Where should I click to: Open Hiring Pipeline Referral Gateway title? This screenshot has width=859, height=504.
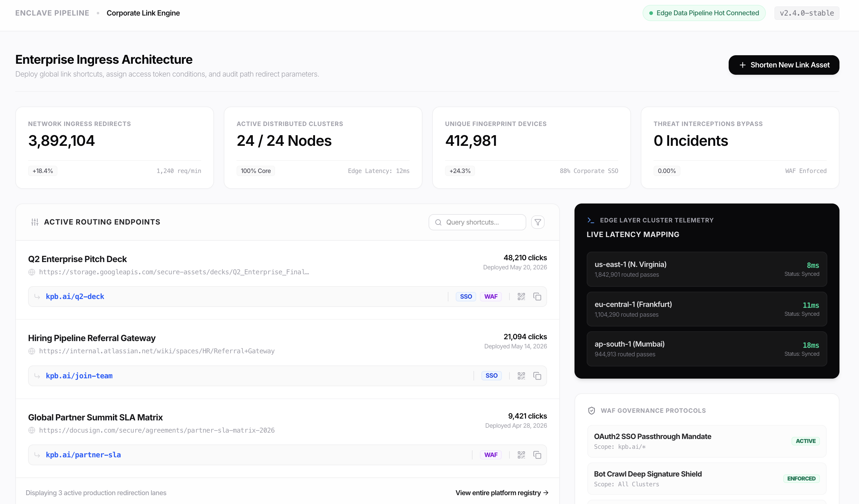[x=92, y=338]
